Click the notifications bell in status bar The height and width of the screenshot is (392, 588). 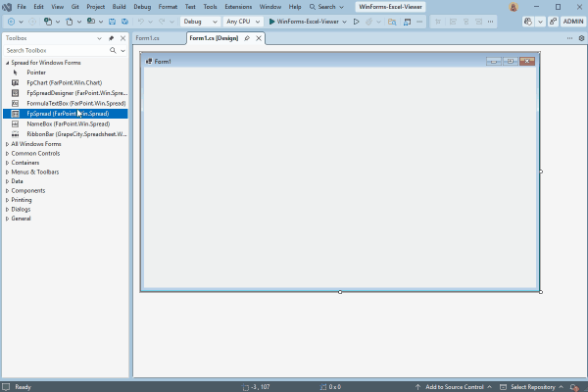click(573, 387)
